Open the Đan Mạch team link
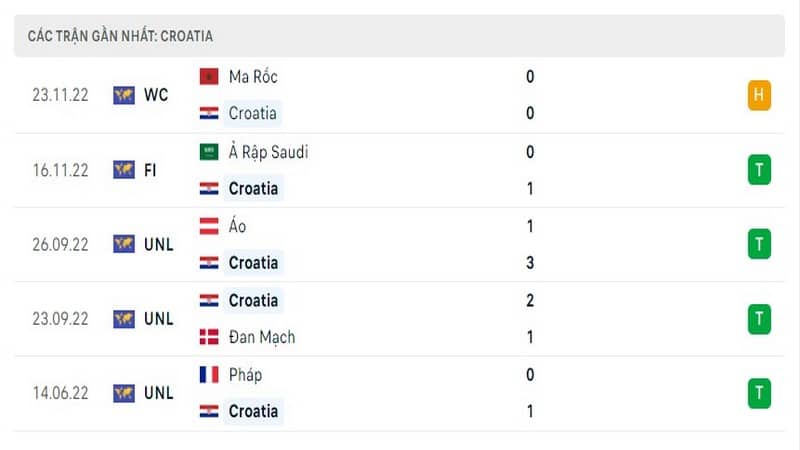The width and height of the screenshot is (800, 450). (x=262, y=337)
